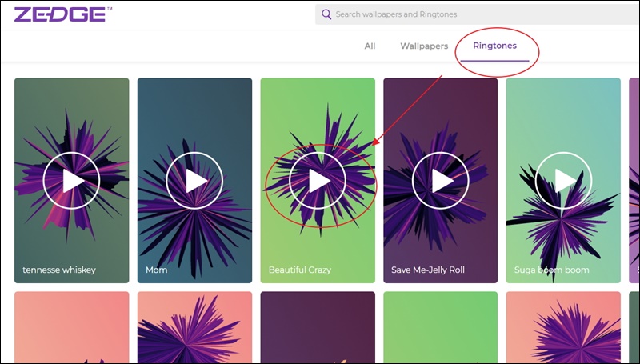Open the Mom title text

[x=156, y=270]
